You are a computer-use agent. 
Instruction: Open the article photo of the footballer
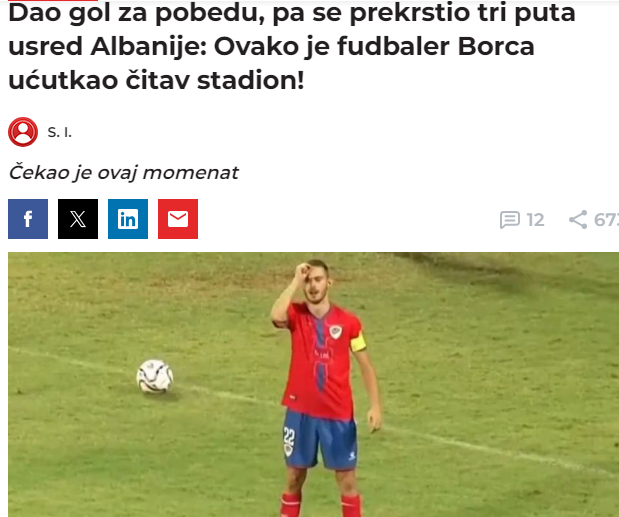coord(313,384)
